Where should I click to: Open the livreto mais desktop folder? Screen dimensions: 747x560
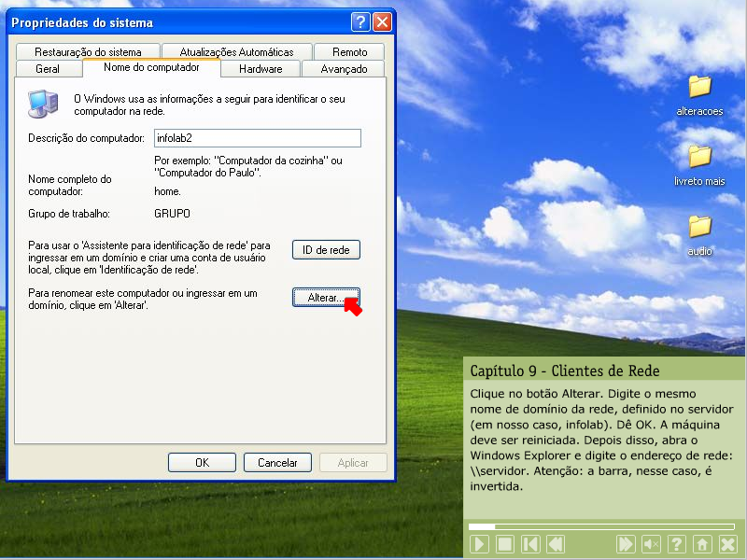699,157
